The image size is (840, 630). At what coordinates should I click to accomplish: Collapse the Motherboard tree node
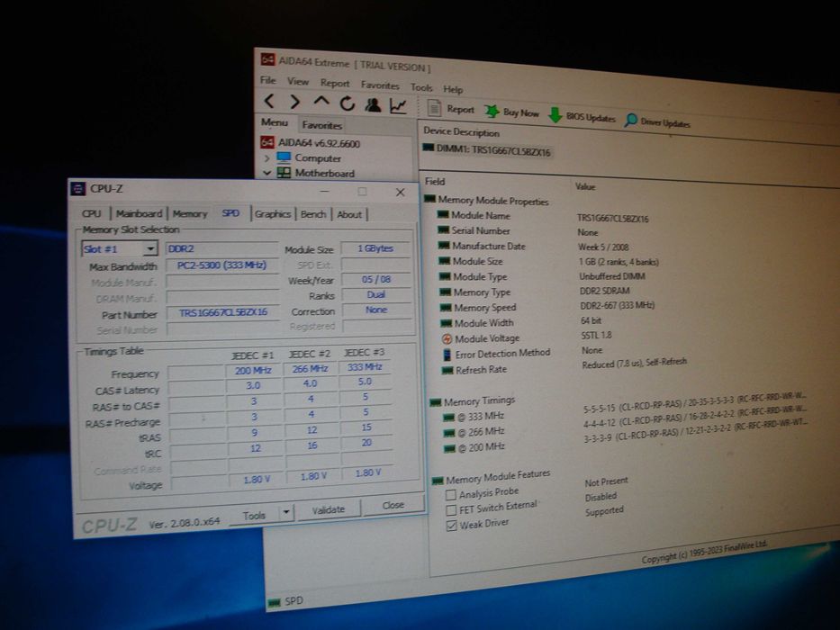(x=266, y=173)
